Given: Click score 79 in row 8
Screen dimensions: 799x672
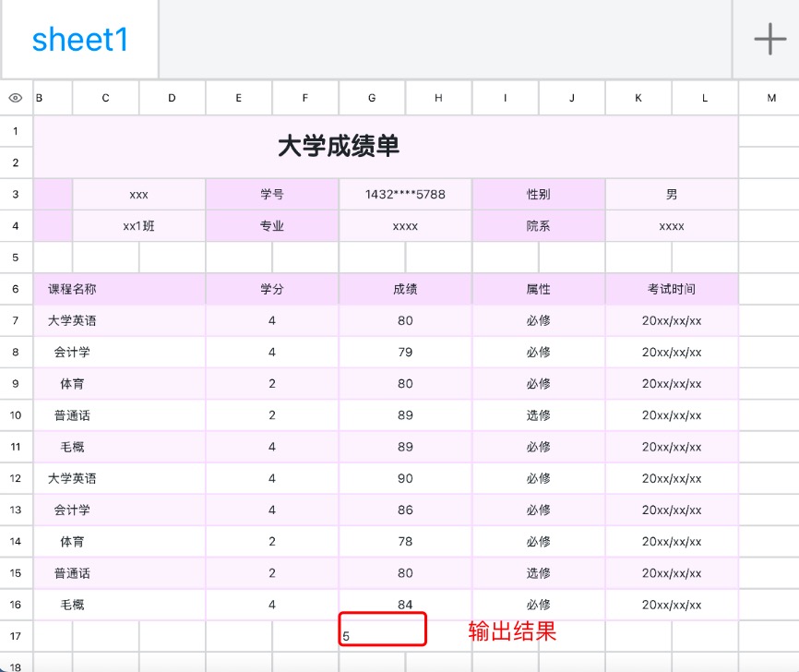Looking at the screenshot, I should tap(406, 353).
